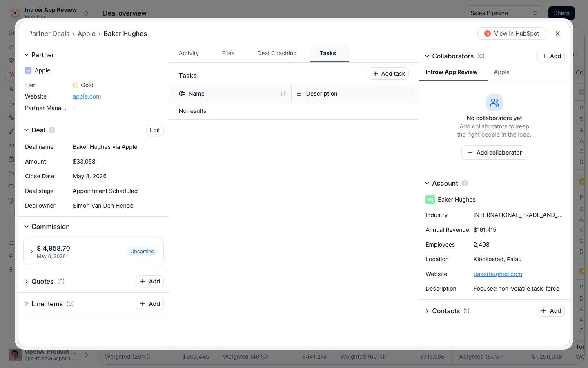Go to Partner Deals breadcrumb

(x=49, y=34)
